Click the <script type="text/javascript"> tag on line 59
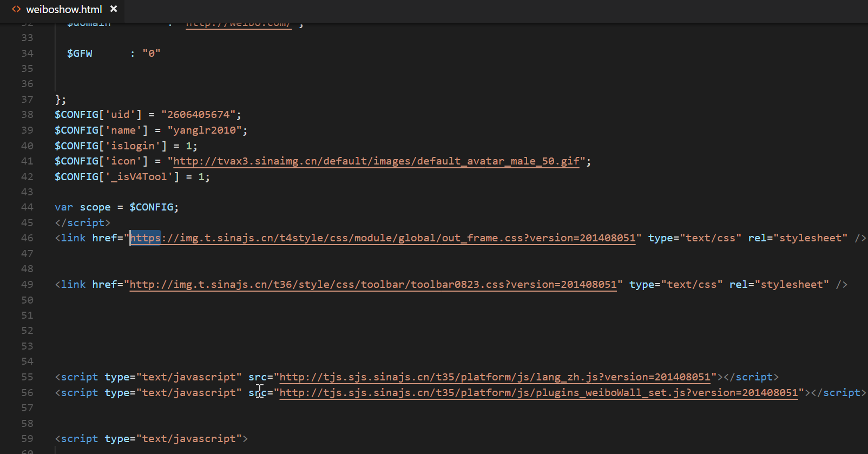Viewport: 868px width, 454px height. tap(151, 439)
